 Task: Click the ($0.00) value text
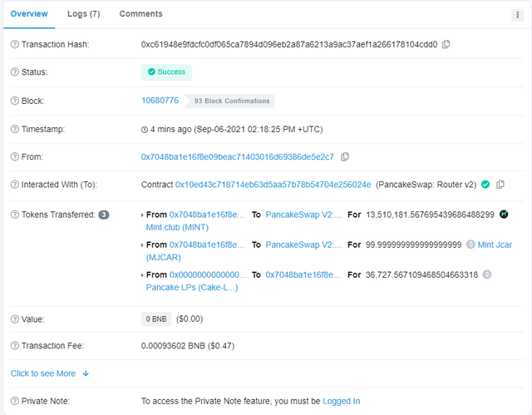(190, 319)
